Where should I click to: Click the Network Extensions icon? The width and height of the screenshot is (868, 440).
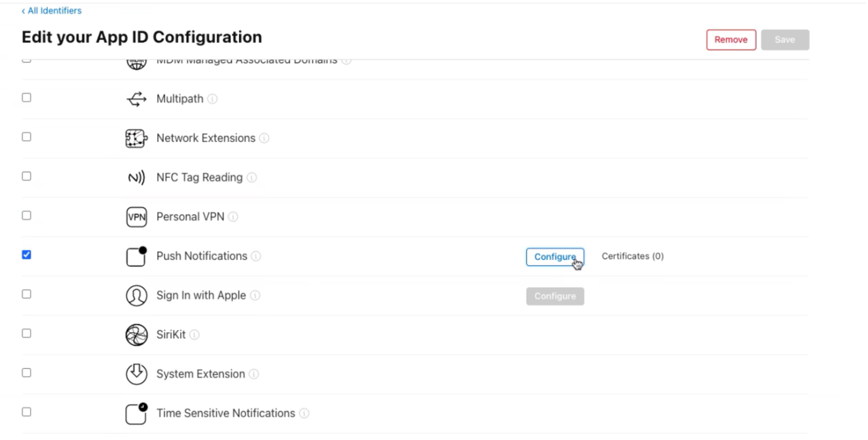click(x=136, y=138)
